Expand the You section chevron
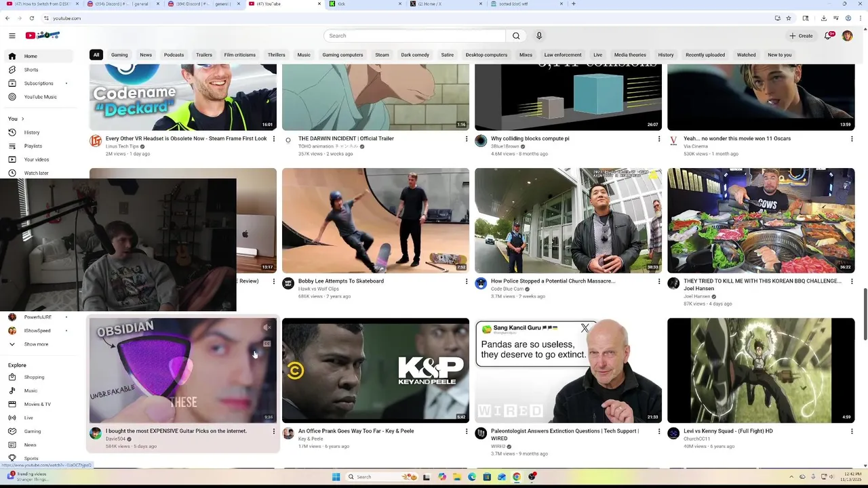Image resolution: width=868 pixels, height=488 pixels. point(22,119)
